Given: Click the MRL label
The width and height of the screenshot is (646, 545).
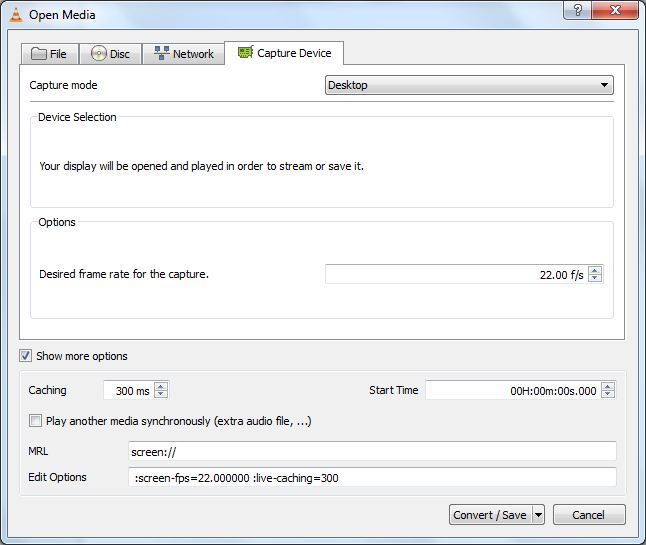Looking at the screenshot, I should tap(38, 451).
